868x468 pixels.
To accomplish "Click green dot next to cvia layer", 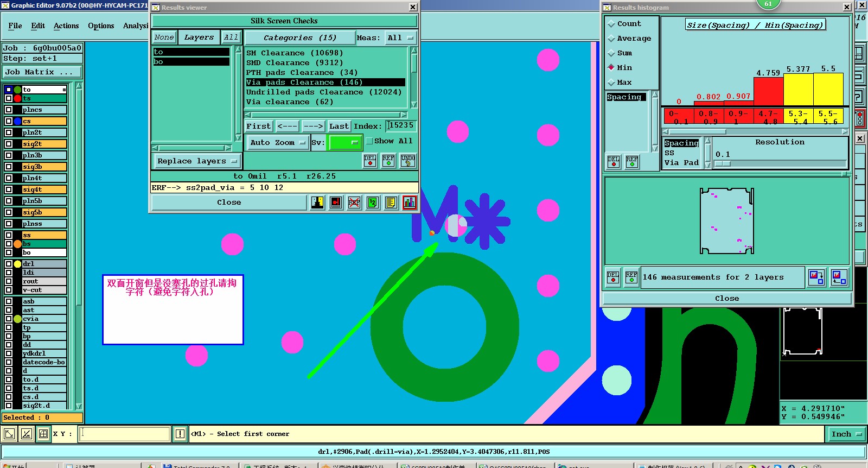I will [18, 319].
